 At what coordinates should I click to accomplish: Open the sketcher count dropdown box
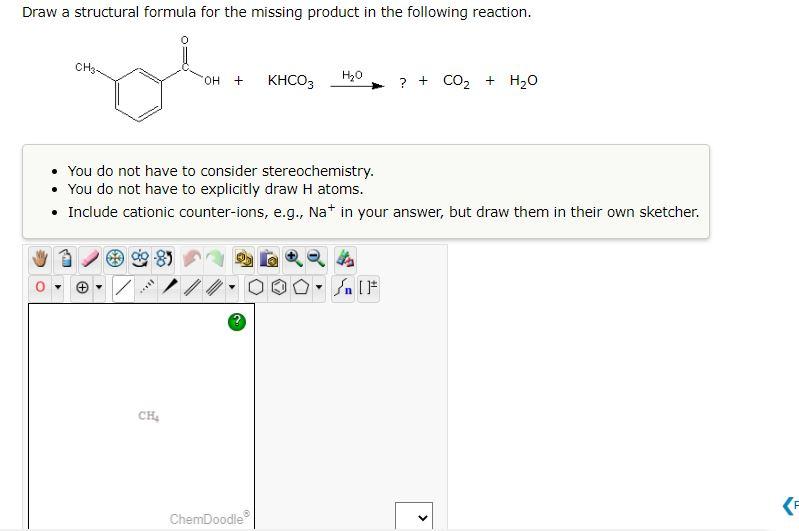pyautogui.click(x=414, y=517)
